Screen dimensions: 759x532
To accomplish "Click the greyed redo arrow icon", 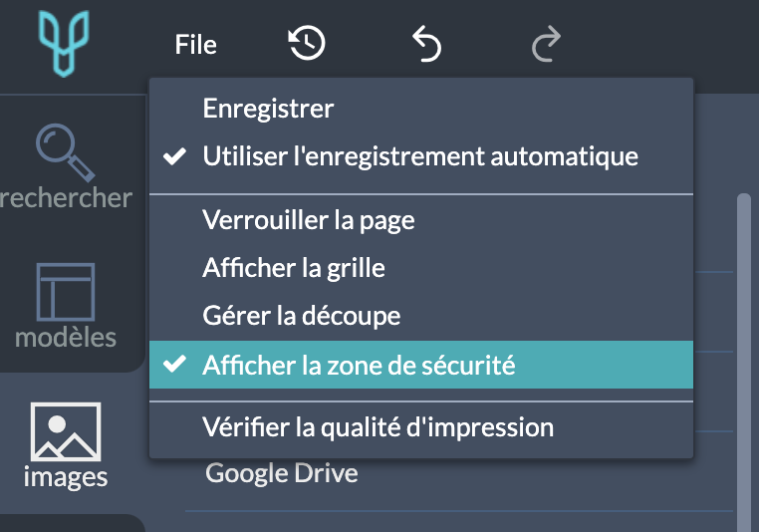I will point(546,44).
